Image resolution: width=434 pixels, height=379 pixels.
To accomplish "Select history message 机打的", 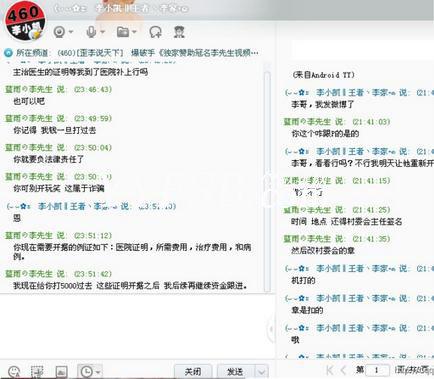I will pos(303,280).
